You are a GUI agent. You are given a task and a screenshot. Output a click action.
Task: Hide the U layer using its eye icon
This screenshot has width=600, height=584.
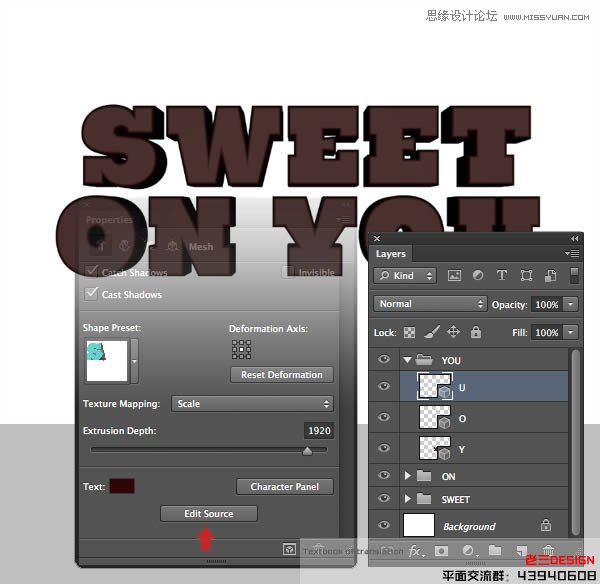point(384,386)
